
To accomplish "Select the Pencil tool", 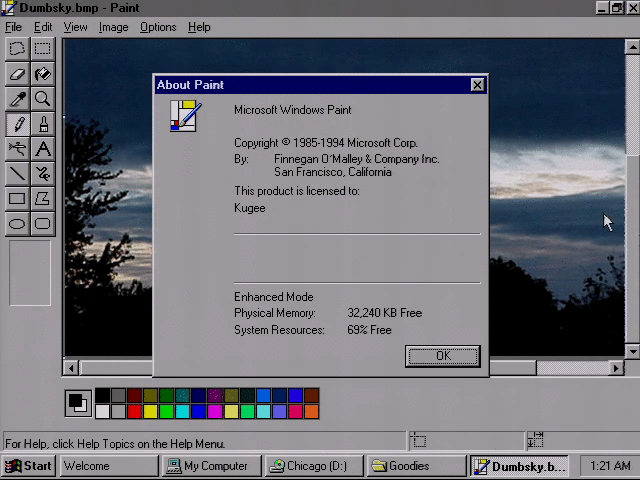I will pos(17,124).
